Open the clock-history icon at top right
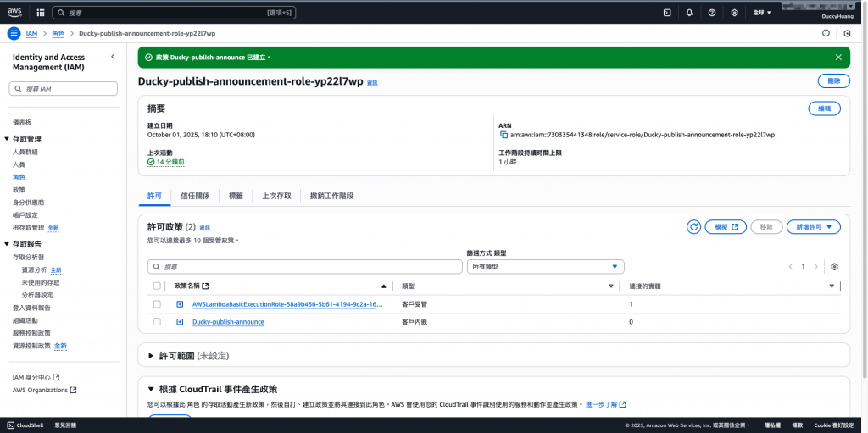This screenshot has height=433, width=868. coord(847,33)
